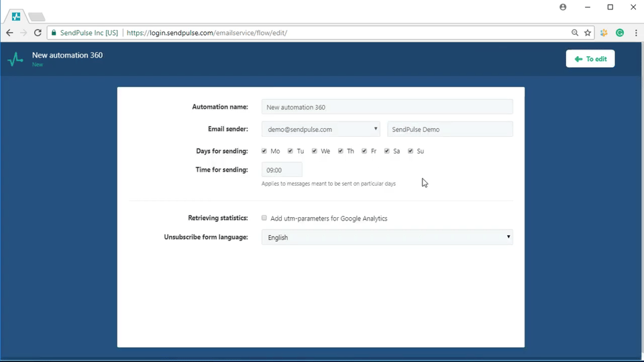This screenshot has width=644, height=362.
Task: Click the Time for sending field
Action: (x=282, y=170)
